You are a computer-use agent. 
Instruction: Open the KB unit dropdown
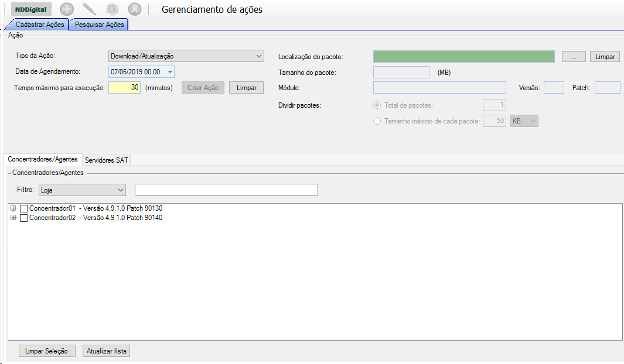click(x=524, y=121)
